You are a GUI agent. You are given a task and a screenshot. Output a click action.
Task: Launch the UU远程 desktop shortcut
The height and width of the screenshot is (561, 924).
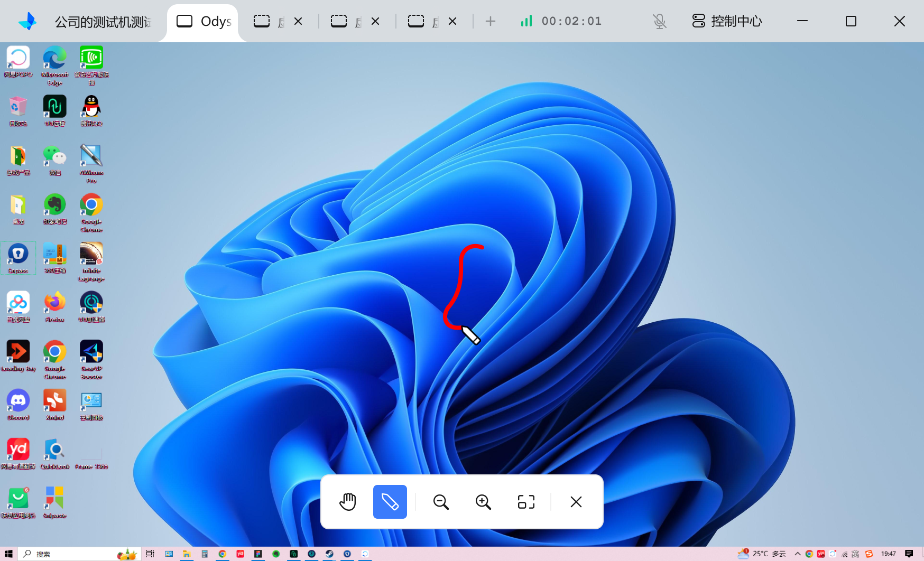[x=55, y=111]
